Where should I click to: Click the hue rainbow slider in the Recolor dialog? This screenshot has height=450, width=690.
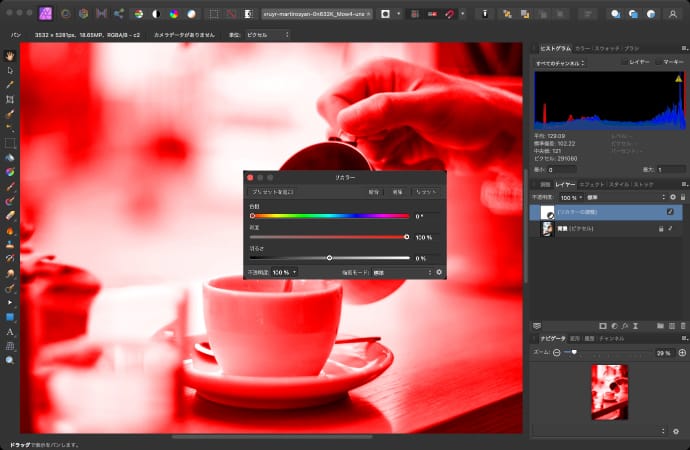click(x=330, y=215)
